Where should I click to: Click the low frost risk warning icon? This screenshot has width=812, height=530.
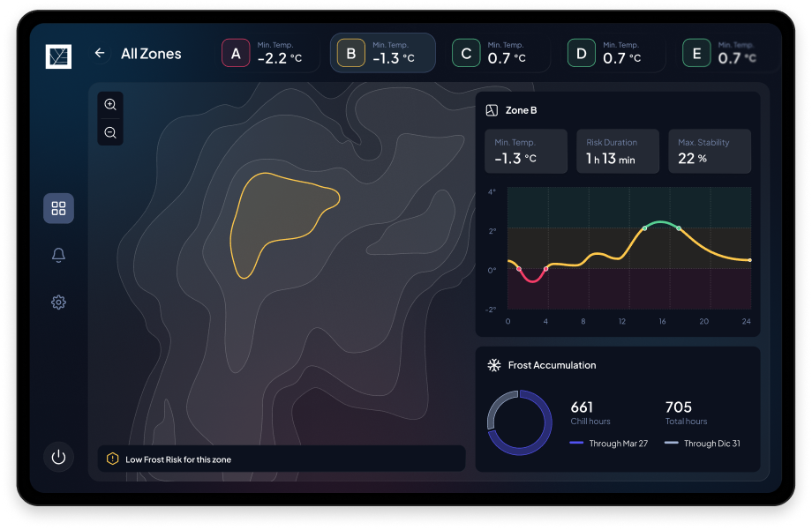(x=112, y=459)
